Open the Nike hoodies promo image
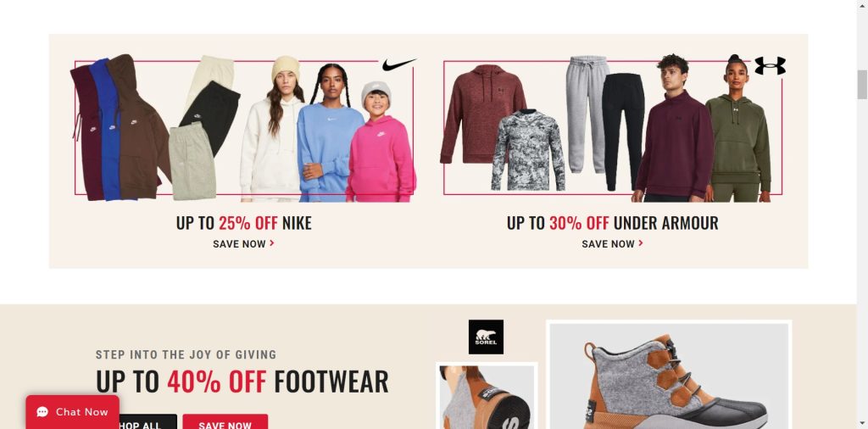 [243, 128]
